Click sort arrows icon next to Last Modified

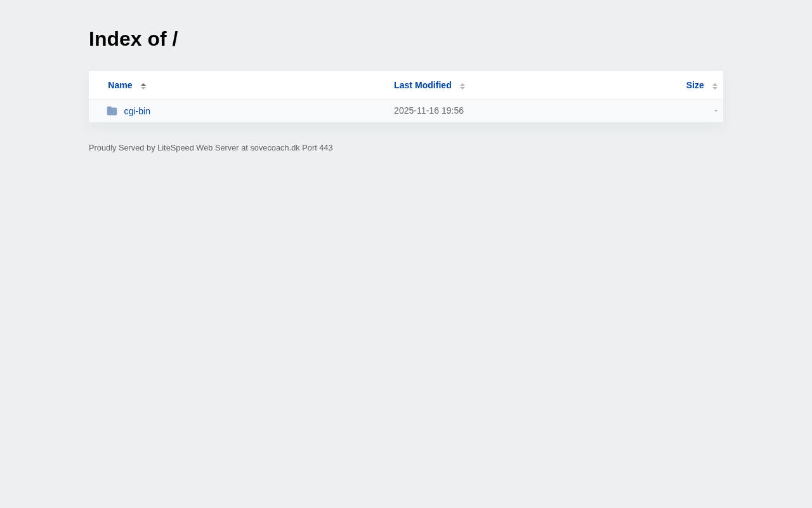[x=462, y=86]
